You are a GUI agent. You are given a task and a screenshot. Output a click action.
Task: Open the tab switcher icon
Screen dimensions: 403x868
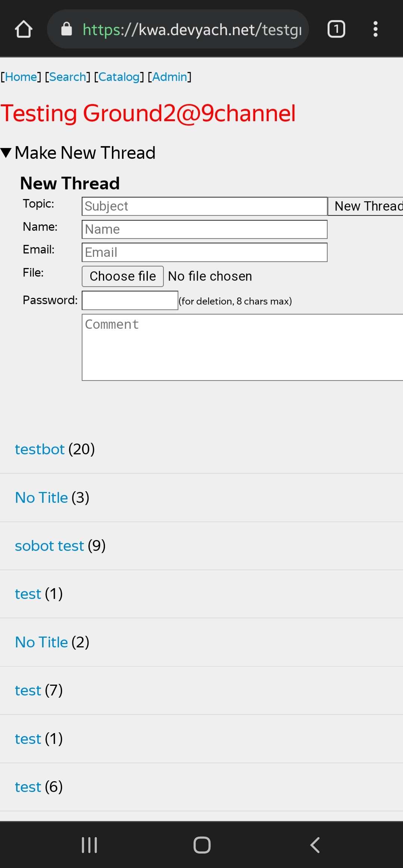[336, 29]
